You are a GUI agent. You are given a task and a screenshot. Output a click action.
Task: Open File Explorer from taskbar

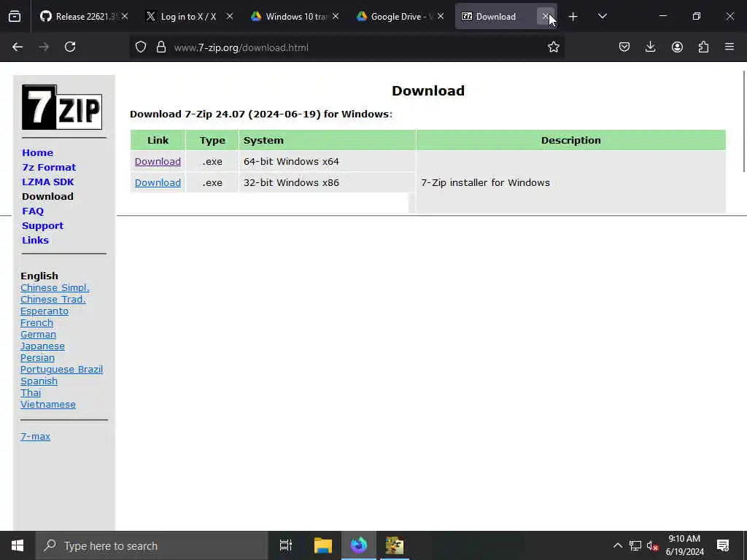(x=322, y=545)
